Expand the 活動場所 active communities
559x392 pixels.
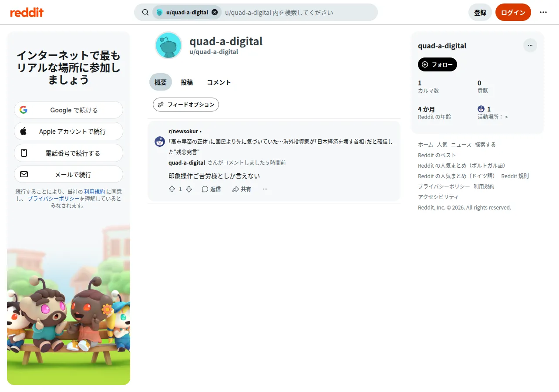[493, 117]
